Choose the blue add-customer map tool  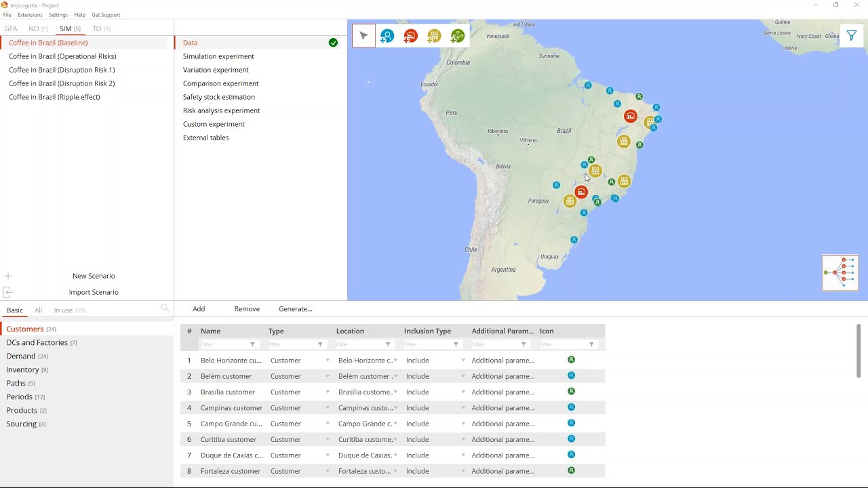(x=387, y=36)
